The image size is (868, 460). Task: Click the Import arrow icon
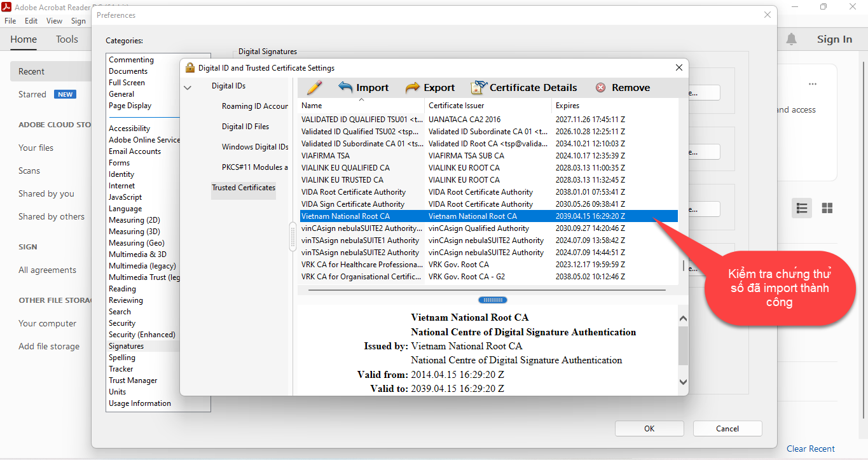click(345, 88)
